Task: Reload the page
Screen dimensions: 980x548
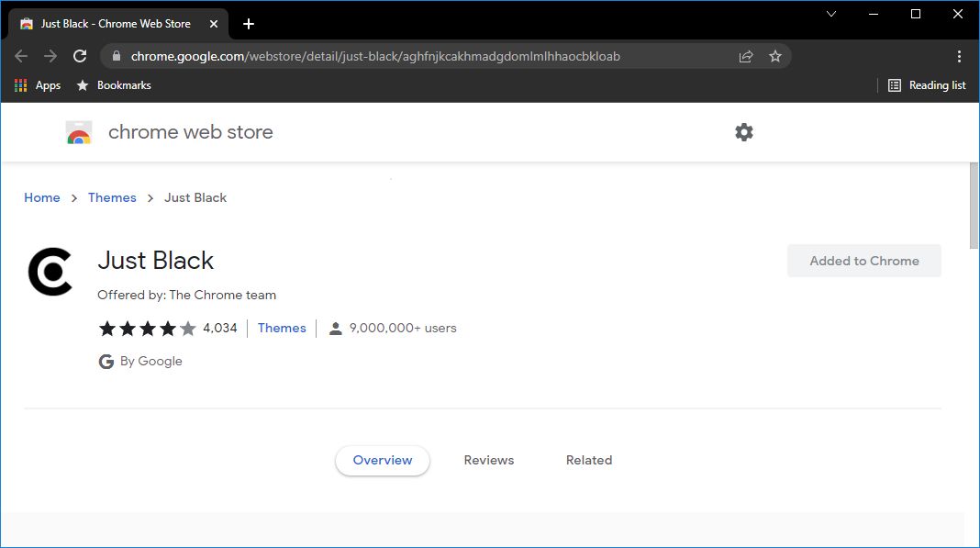Action: click(79, 56)
